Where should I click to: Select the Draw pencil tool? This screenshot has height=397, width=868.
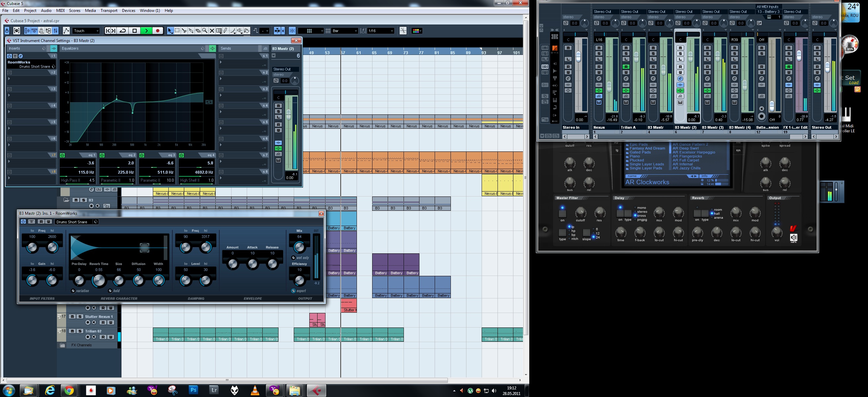[x=226, y=31]
